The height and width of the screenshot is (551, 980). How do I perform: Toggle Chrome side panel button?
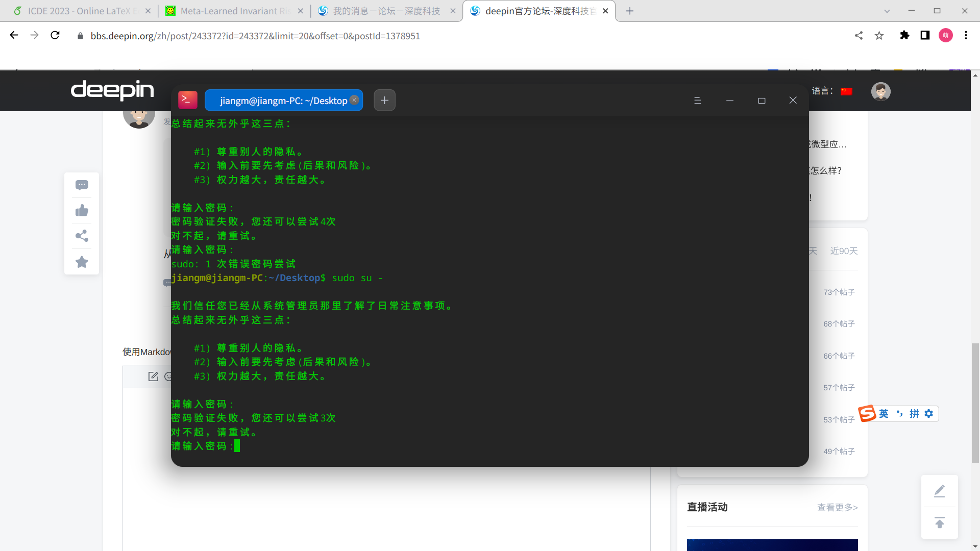click(925, 35)
